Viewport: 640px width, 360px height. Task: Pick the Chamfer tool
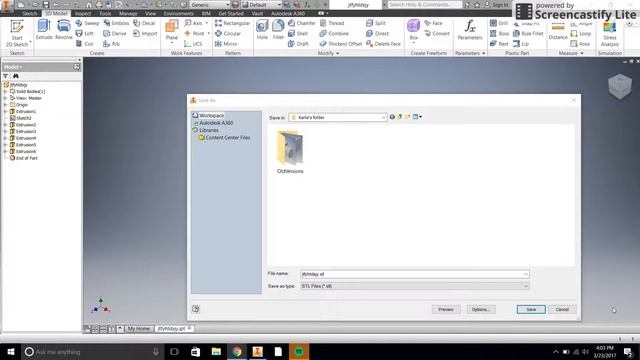coord(302,23)
